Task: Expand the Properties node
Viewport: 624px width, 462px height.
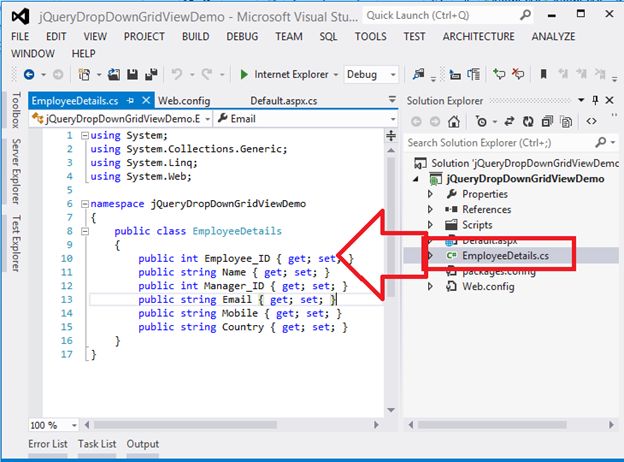Action: [430, 194]
